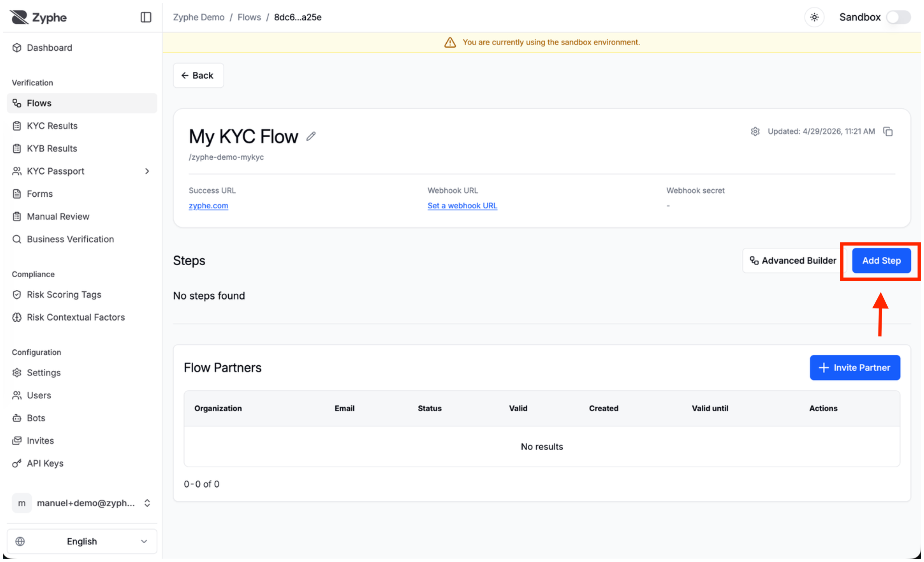Click the Bots robot icon
This screenshot has height=562, width=924.
click(17, 418)
